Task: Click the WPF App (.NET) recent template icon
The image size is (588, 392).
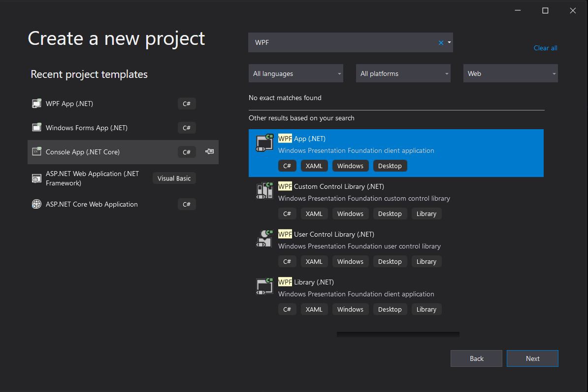Action: click(36, 103)
